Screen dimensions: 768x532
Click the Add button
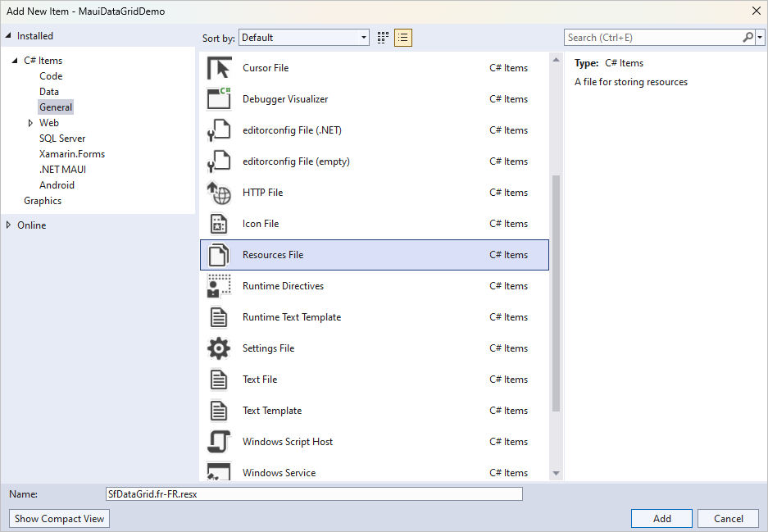pyautogui.click(x=661, y=518)
